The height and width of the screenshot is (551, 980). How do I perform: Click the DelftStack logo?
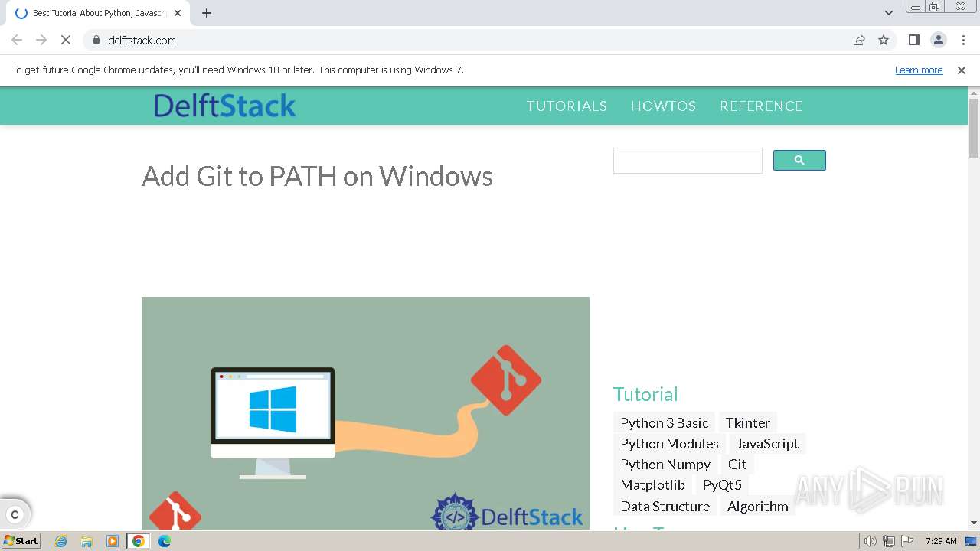point(224,106)
